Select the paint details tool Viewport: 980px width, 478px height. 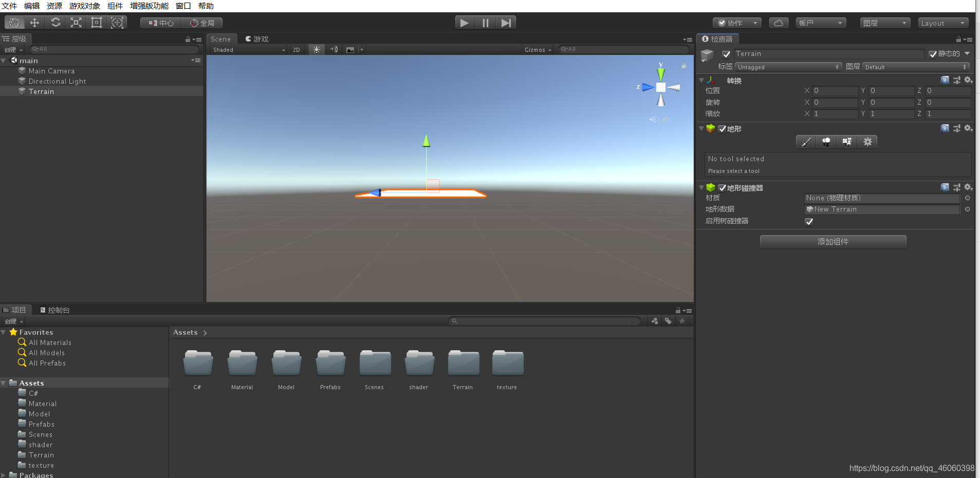pos(847,142)
